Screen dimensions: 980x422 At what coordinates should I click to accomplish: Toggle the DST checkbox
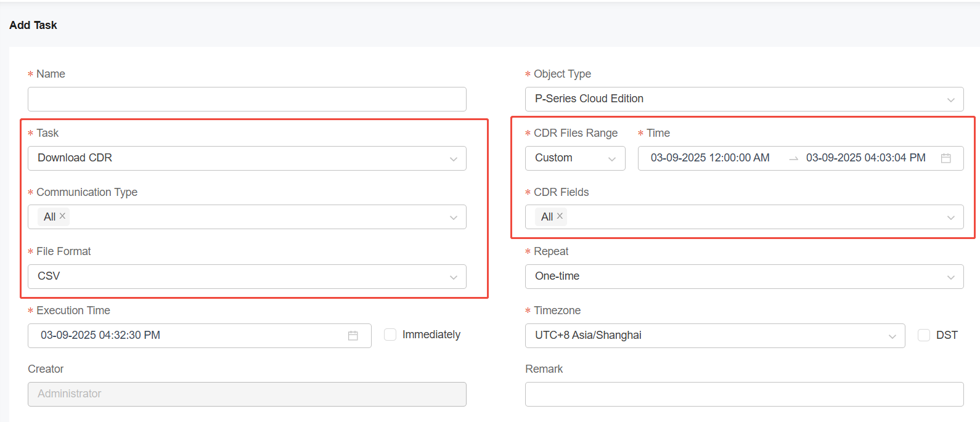point(923,335)
